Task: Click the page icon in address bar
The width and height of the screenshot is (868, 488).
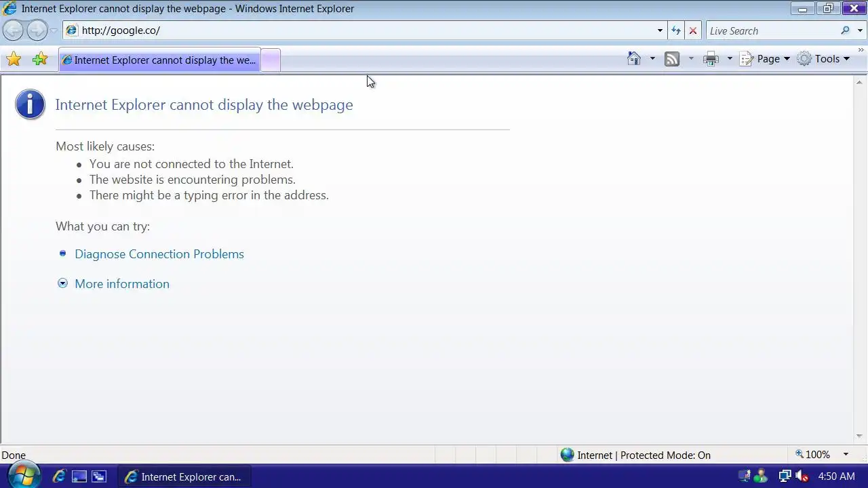Action: pos(71,30)
